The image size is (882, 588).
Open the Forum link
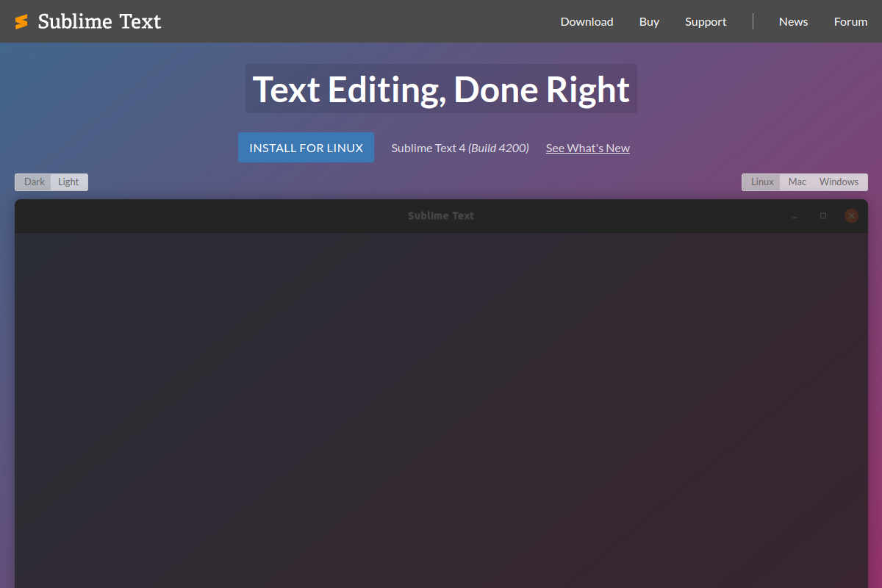[x=850, y=21]
